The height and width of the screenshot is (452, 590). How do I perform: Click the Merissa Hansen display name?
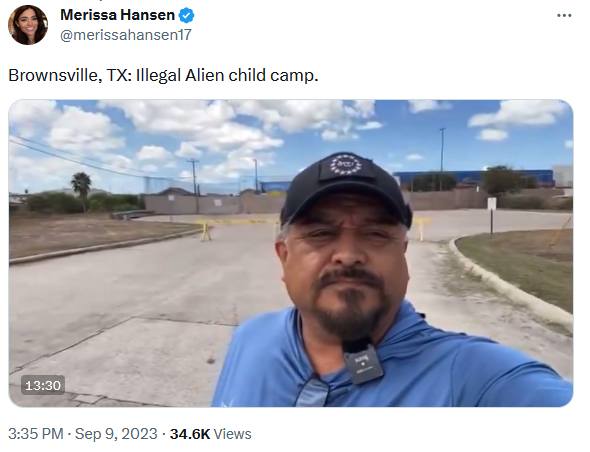117,15
